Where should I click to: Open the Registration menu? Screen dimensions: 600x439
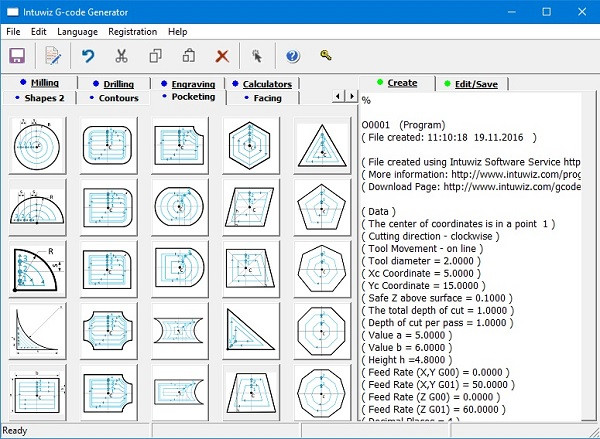pos(132,32)
